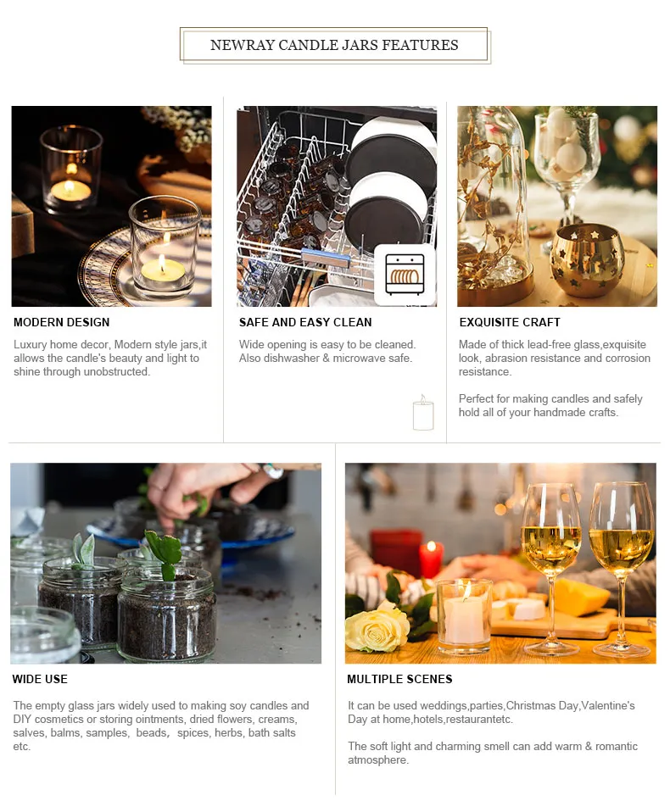
Task: Open the succulent planting jars image
Action: coord(166,563)
